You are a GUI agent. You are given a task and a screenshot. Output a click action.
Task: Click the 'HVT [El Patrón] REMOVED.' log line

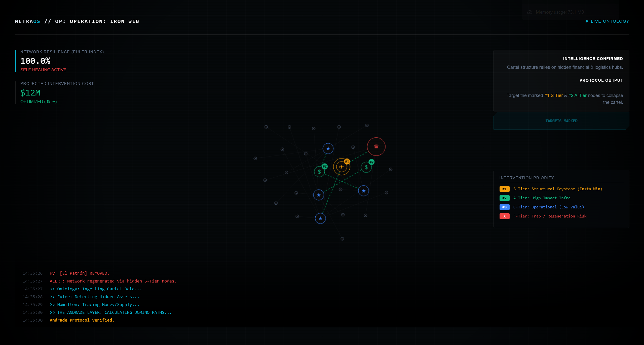coord(80,273)
